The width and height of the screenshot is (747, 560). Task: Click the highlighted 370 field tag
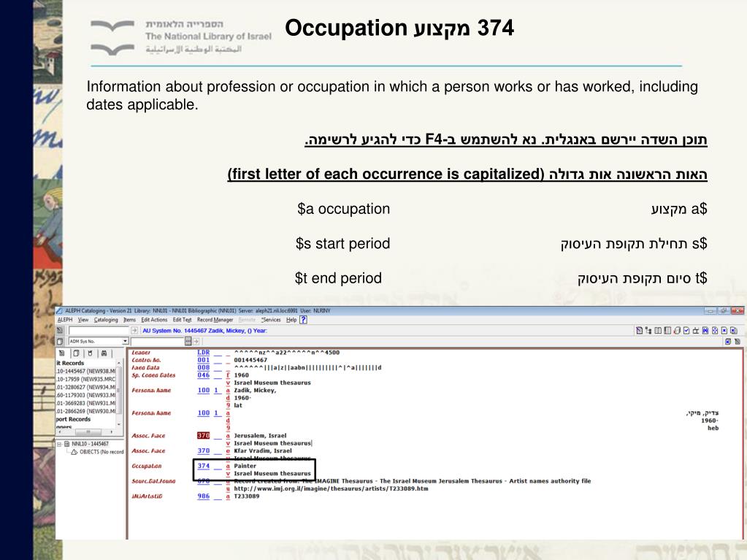(x=204, y=435)
